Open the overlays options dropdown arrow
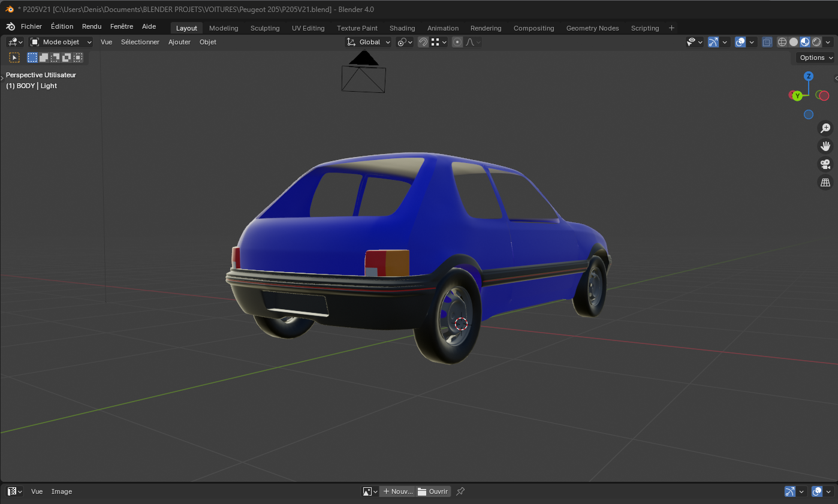838x504 pixels. [752, 42]
